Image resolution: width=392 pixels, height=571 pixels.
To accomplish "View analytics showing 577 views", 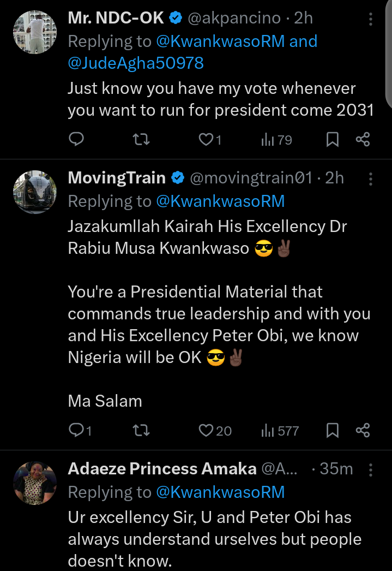I will coord(280,431).
